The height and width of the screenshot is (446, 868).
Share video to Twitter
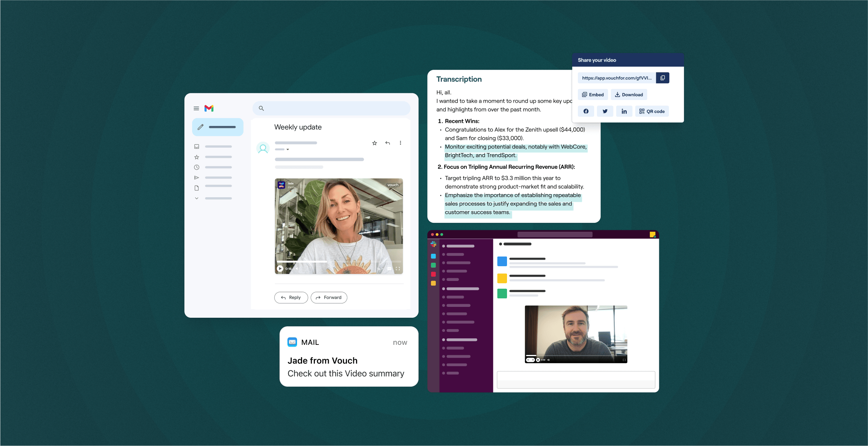pyautogui.click(x=605, y=111)
